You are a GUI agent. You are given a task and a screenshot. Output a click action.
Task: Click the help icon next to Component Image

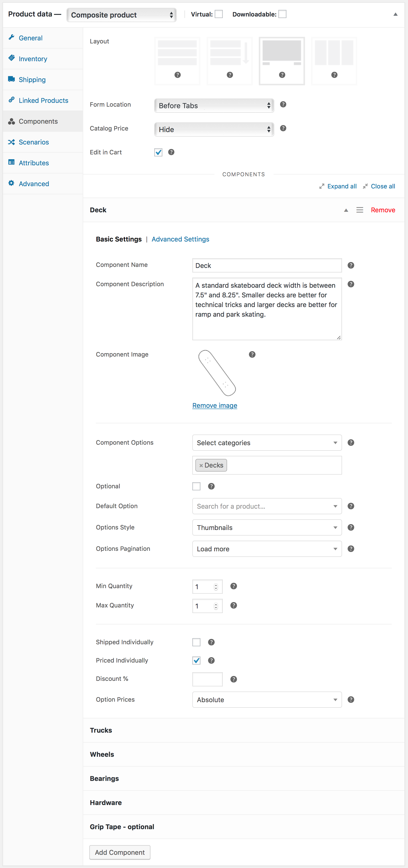tap(252, 355)
